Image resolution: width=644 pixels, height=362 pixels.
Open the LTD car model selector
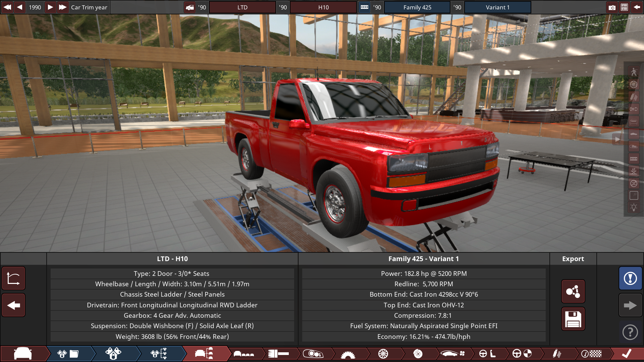(x=242, y=7)
